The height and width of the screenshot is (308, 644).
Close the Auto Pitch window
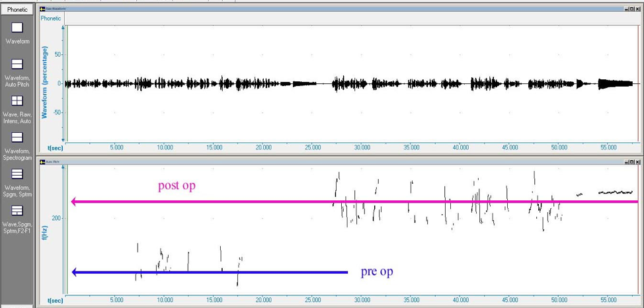(x=637, y=161)
